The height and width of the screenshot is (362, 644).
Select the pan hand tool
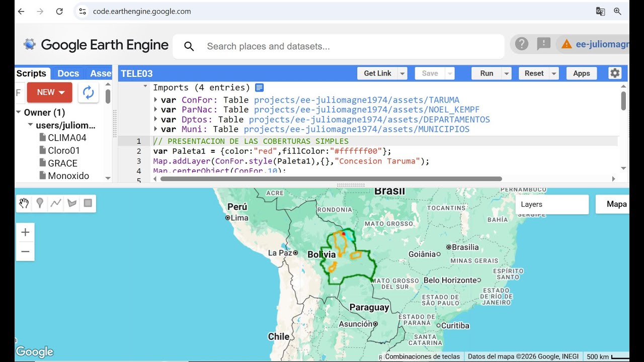(x=24, y=203)
